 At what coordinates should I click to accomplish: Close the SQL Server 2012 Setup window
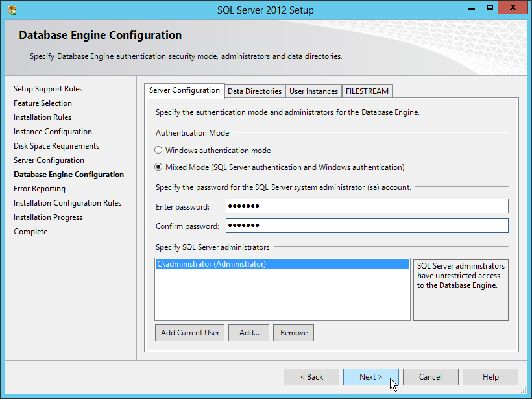513,8
